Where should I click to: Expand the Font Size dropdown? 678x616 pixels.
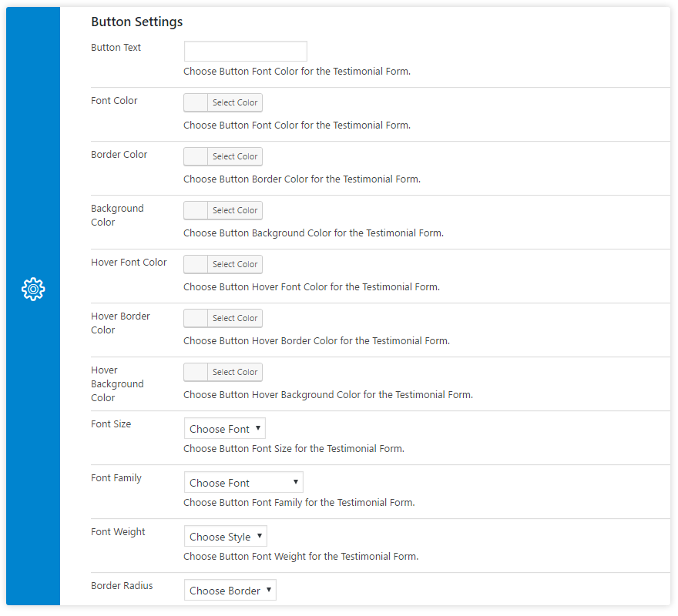click(225, 428)
